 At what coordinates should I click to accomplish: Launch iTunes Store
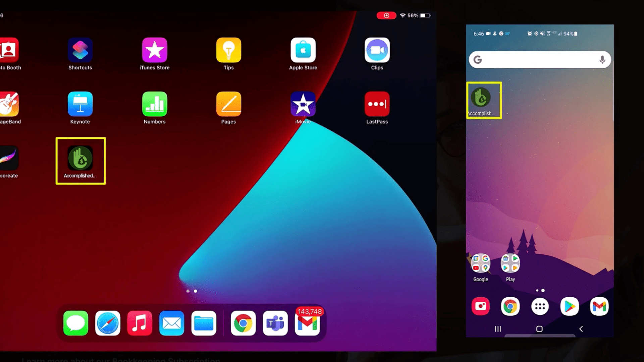pyautogui.click(x=154, y=50)
